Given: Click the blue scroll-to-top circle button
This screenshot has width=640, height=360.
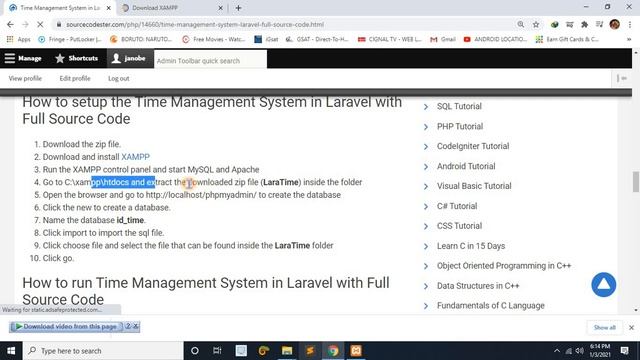Looking at the screenshot, I should pos(604,284).
